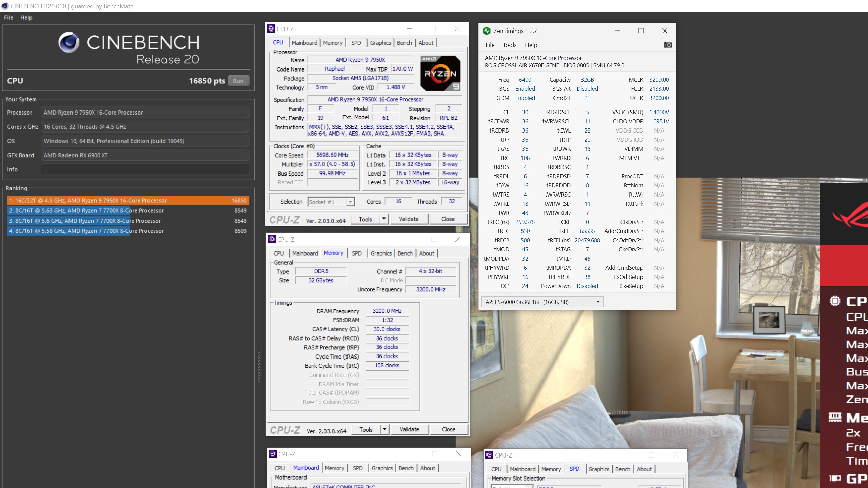
Task: Switch to Mainboard tab in top CPU-Z window
Action: (x=304, y=43)
